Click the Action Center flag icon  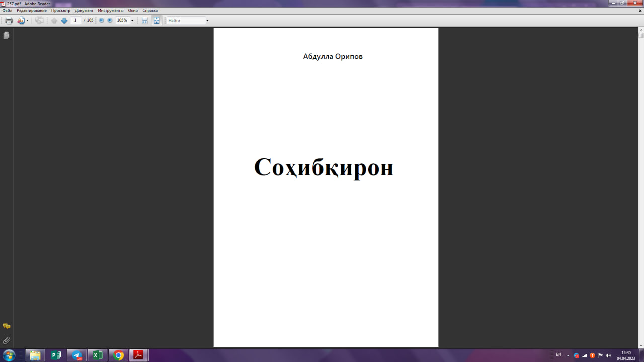(x=600, y=355)
